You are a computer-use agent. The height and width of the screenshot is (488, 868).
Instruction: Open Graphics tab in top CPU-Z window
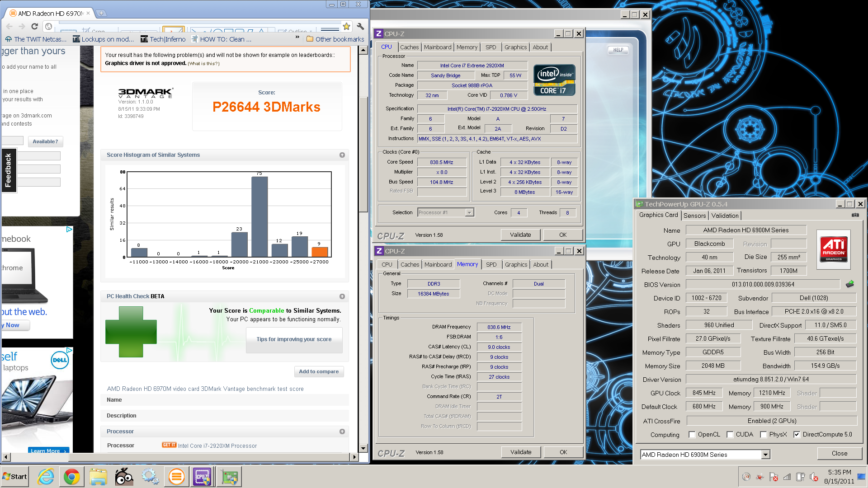point(515,47)
